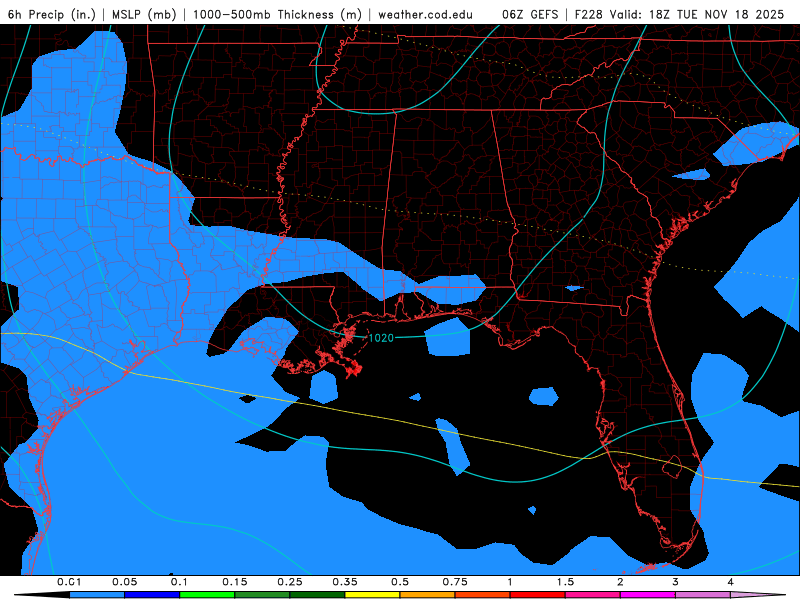The width and height of the screenshot is (800, 600).
Task: Click the legend value 2
Action: (620, 582)
